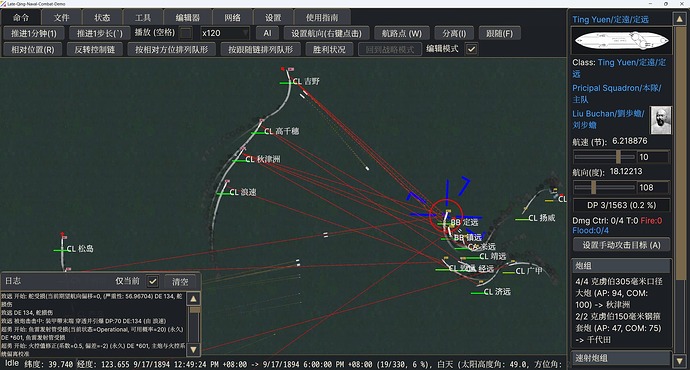Click the heading value field showing 108
The image size is (690, 370).
coord(654,187)
